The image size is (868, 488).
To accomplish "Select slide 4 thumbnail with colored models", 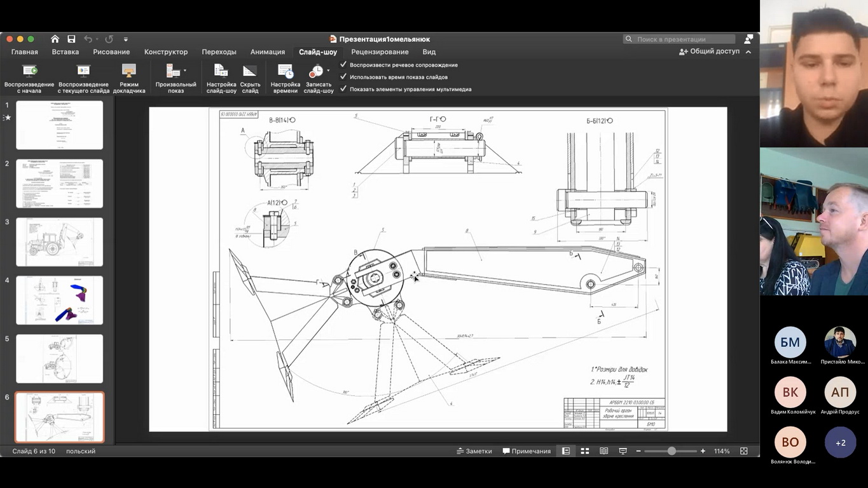I will click(59, 300).
